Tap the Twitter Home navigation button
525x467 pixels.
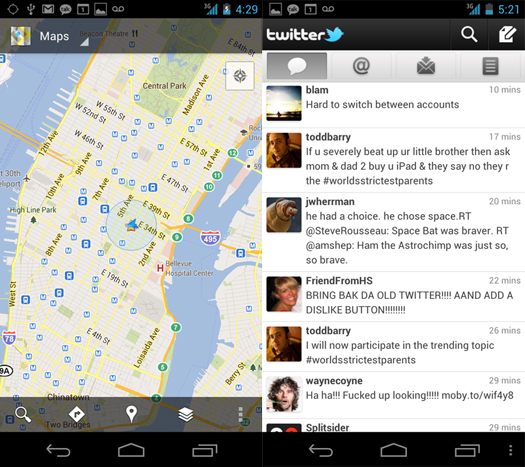click(393, 450)
